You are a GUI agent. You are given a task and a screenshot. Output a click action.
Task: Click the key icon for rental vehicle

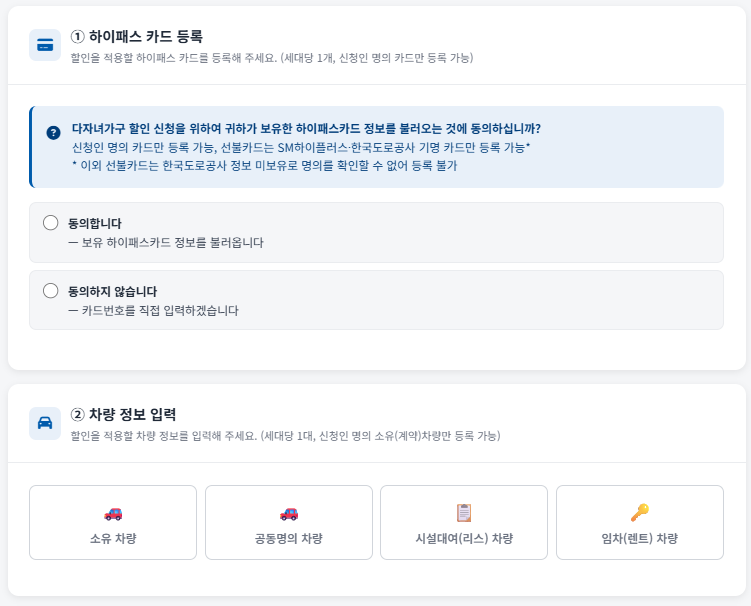click(x=640, y=513)
